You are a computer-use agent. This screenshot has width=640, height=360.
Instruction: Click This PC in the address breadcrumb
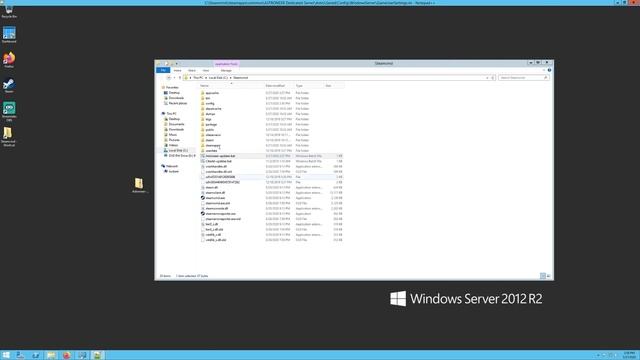(198, 78)
